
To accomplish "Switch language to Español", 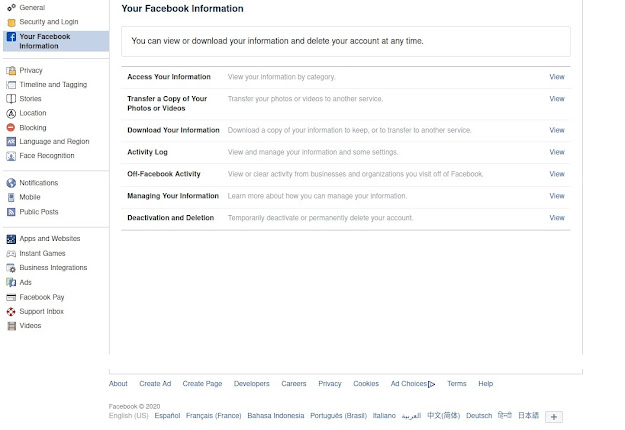I will 167,416.
